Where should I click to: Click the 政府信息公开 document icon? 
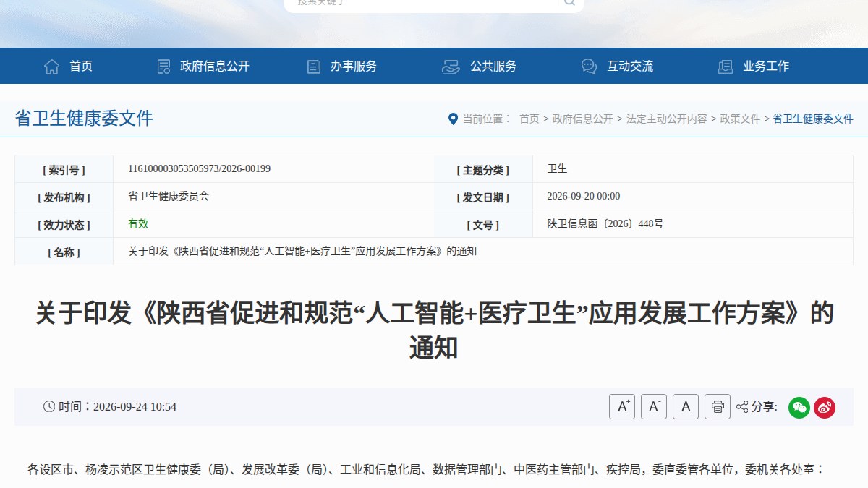(x=164, y=67)
